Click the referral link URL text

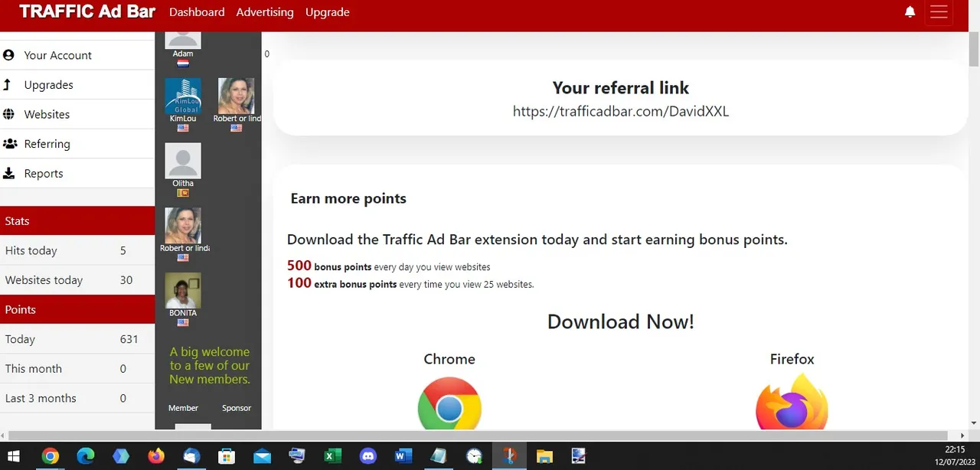(x=621, y=111)
